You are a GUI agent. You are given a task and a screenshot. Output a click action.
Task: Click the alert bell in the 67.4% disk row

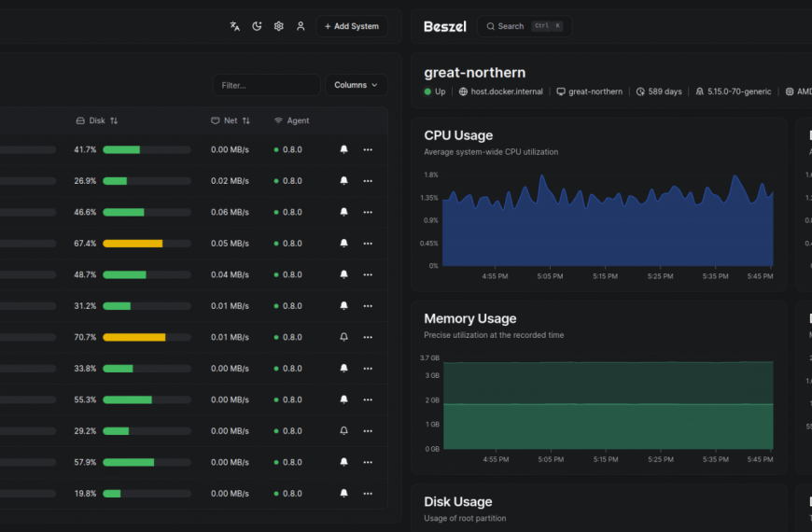(x=343, y=243)
